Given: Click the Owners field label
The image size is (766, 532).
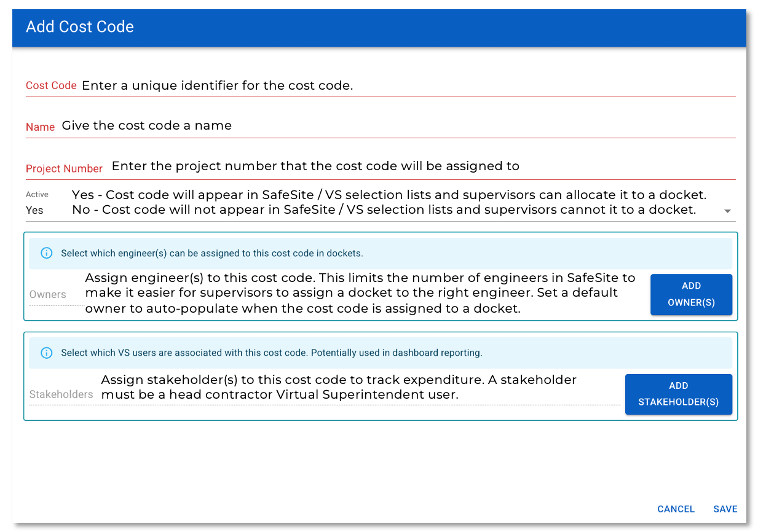Looking at the screenshot, I should [47, 294].
